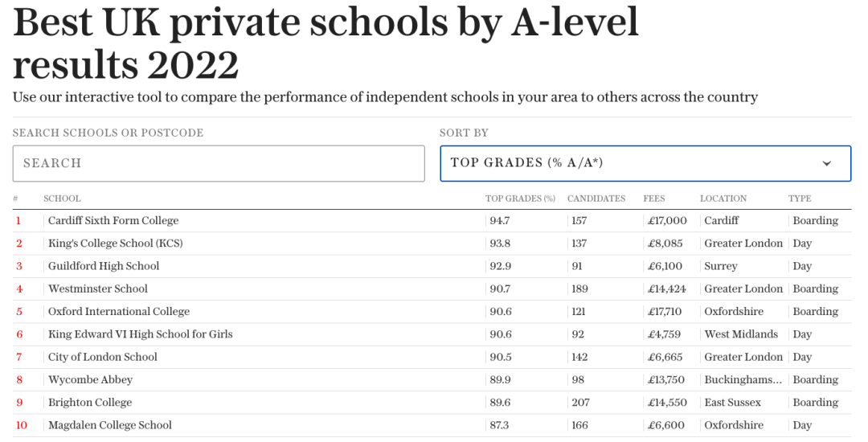This screenshot has width=868, height=442.
Task: Open King's College School (KCS) entry
Action: (x=115, y=244)
